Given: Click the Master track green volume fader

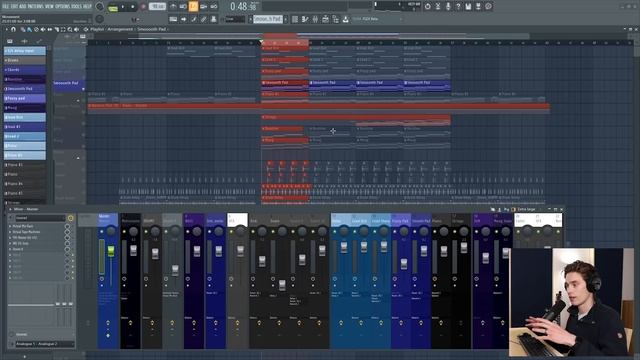Looking at the screenshot, I should (x=111, y=251).
